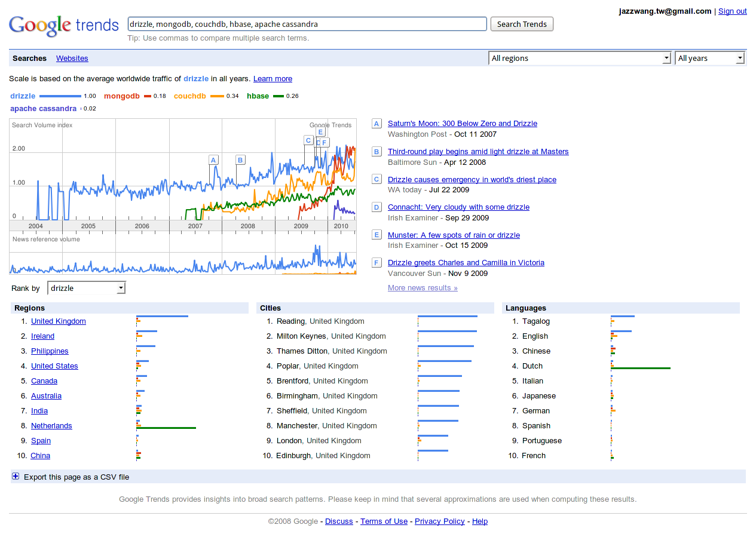This screenshot has height=540, width=756.
Task: Click flag C on the search volume chart
Action: click(x=308, y=140)
